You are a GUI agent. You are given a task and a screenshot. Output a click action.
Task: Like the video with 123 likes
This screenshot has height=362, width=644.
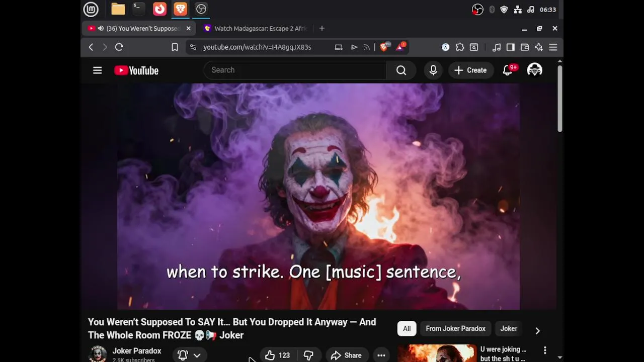click(x=278, y=355)
